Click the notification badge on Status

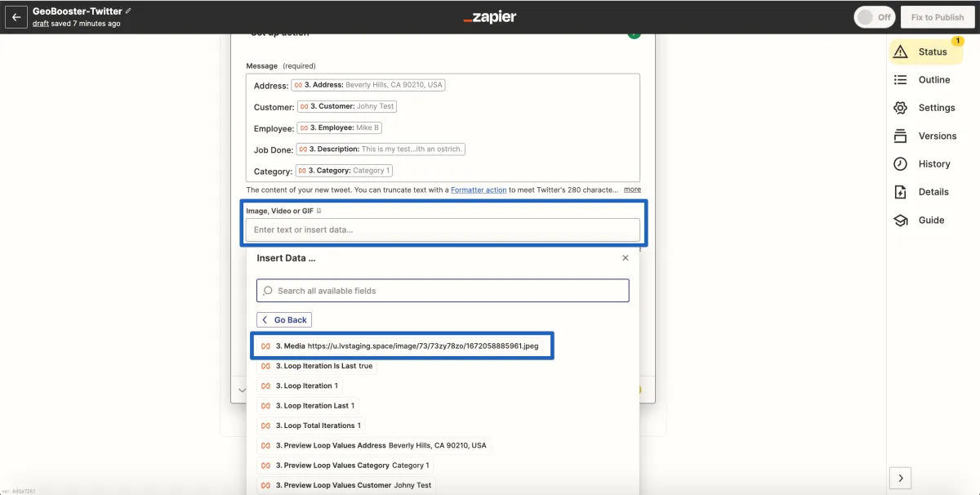pos(958,41)
